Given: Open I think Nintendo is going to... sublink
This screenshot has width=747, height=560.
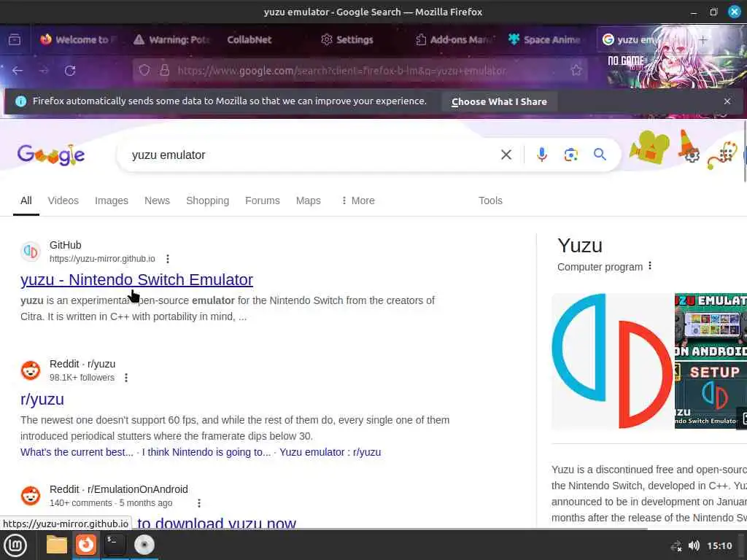Looking at the screenshot, I should tap(206, 452).
